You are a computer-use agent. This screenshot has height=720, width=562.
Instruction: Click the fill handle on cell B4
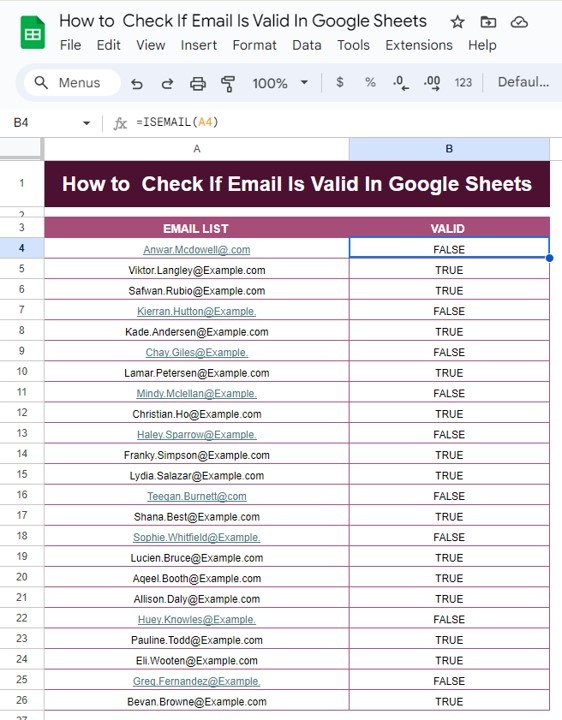tap(550, 258)
